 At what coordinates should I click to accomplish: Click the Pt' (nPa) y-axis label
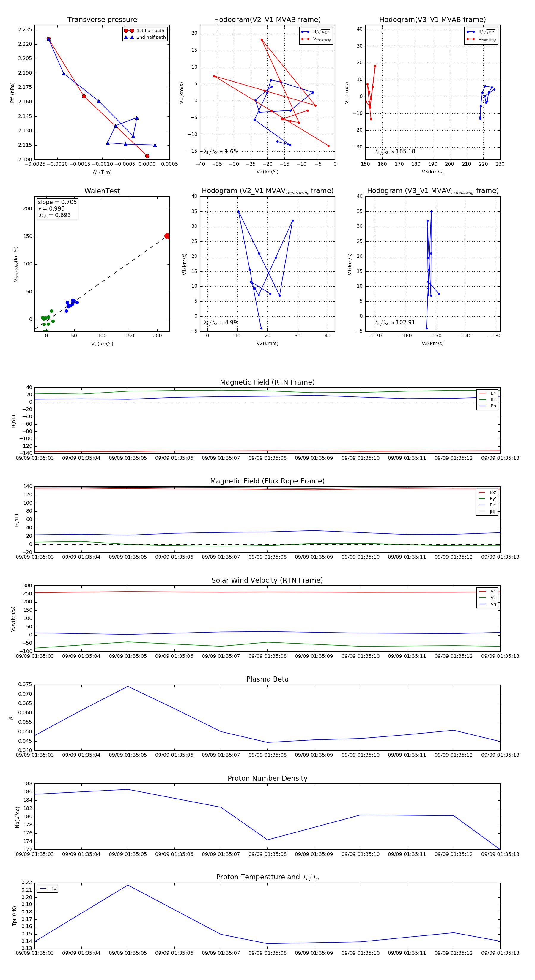click(x=12, y=92)
